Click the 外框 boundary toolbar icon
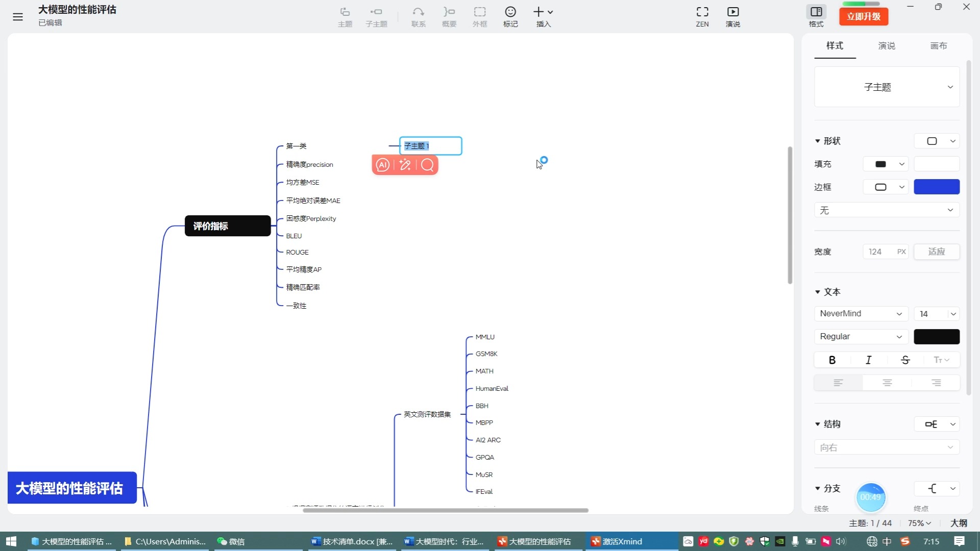 point(480,17)
